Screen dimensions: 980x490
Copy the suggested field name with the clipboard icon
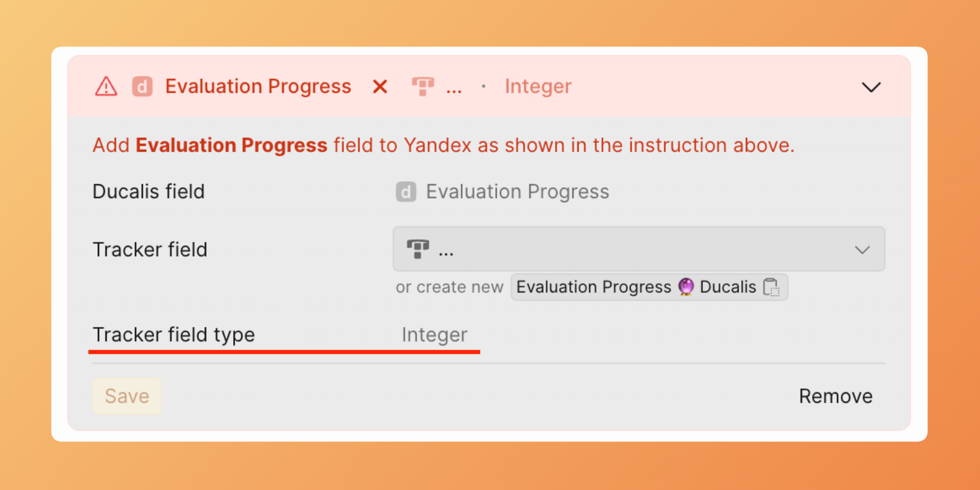click(x=771, y=287)
